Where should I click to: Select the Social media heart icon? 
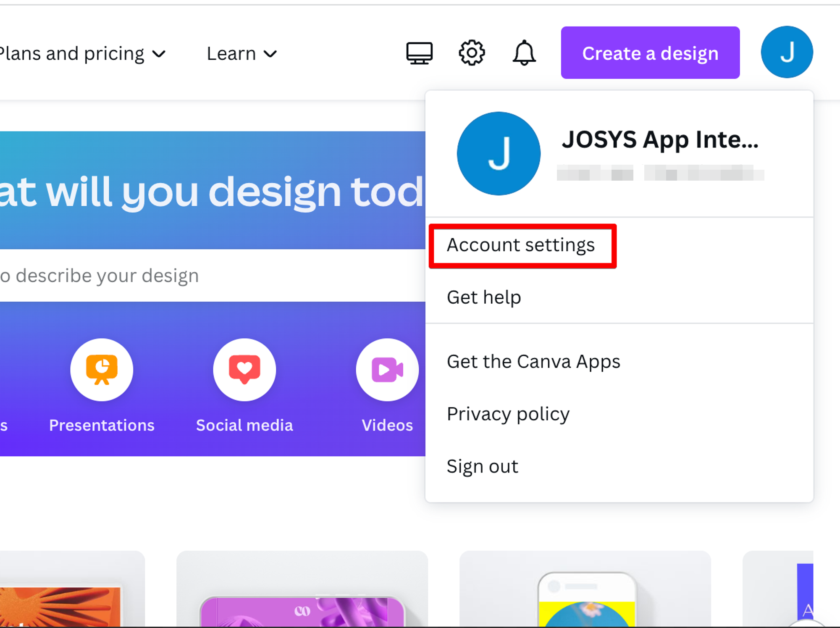pos(244,370)
